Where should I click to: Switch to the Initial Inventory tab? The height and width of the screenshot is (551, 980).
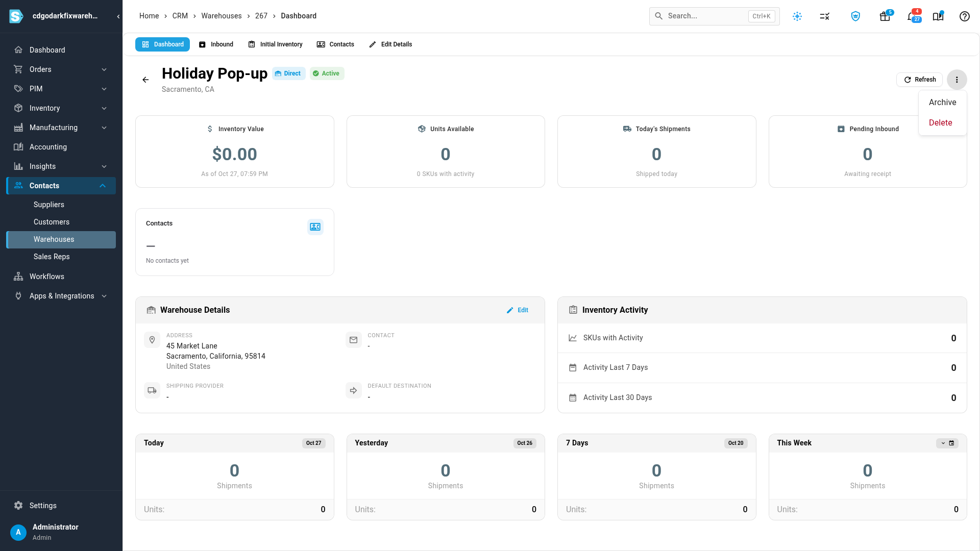tap(275, 44)
